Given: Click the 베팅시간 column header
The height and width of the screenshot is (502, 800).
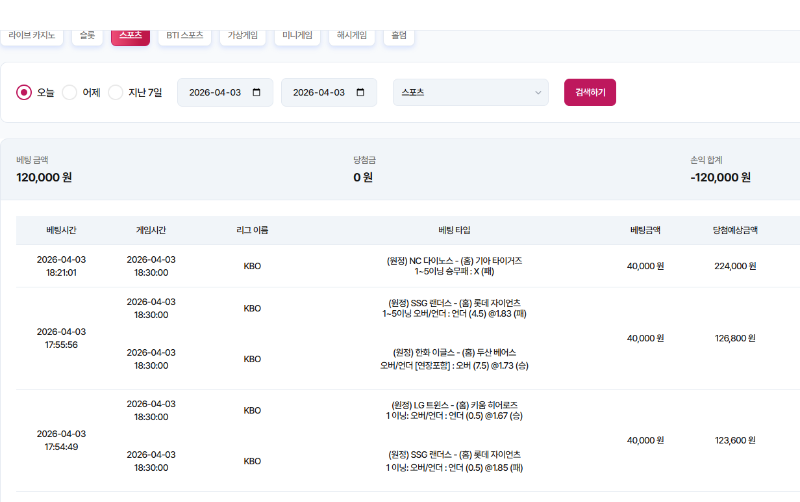Looking at the screenshot, I should point(61,230).
